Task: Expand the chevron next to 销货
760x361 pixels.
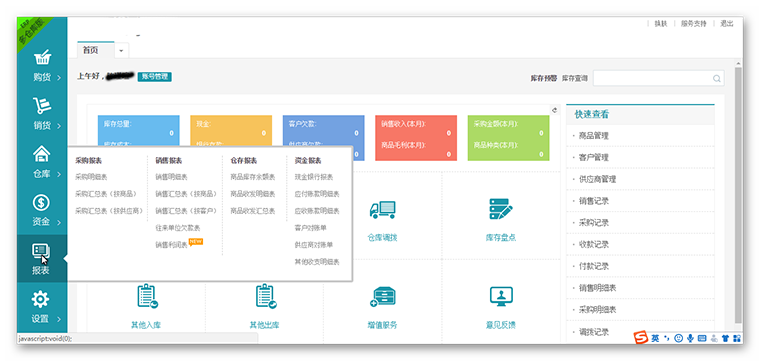Action: (59, 126)
